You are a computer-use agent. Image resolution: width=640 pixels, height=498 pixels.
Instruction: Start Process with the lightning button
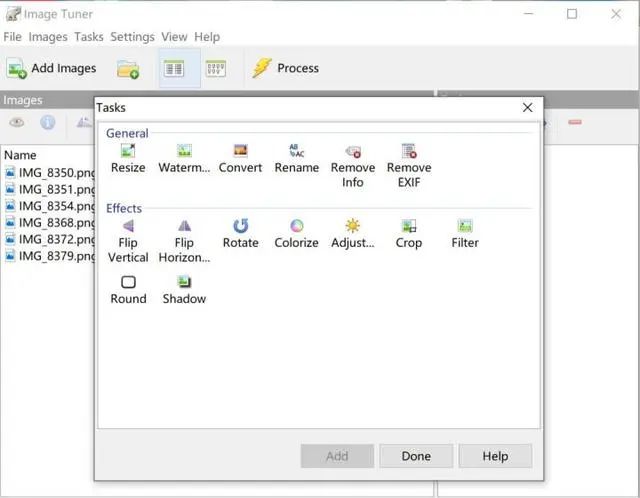click(285, 68)
